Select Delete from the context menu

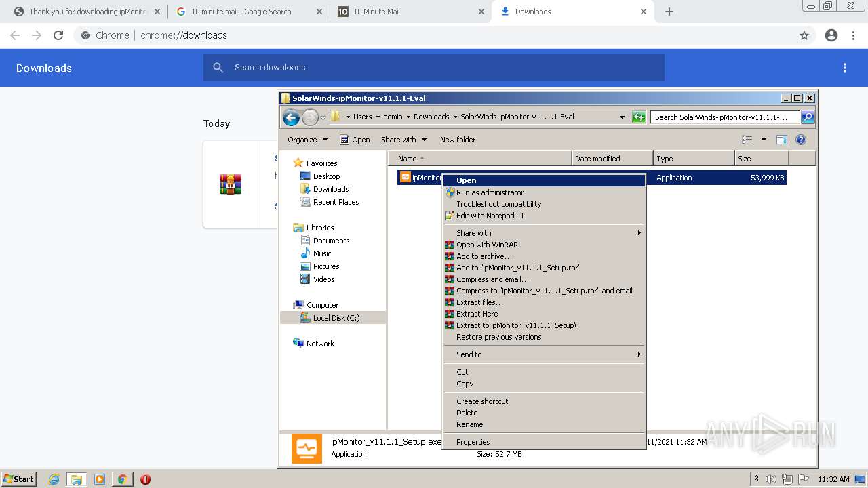tap(544, 413)
